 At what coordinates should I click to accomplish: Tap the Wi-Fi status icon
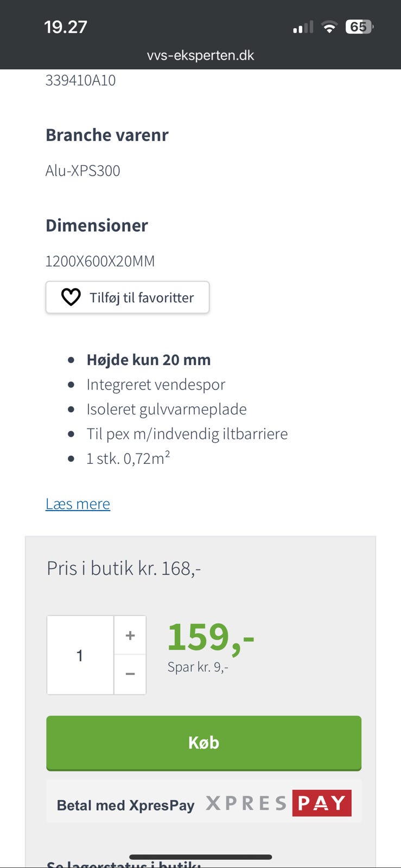pos(329,27)
